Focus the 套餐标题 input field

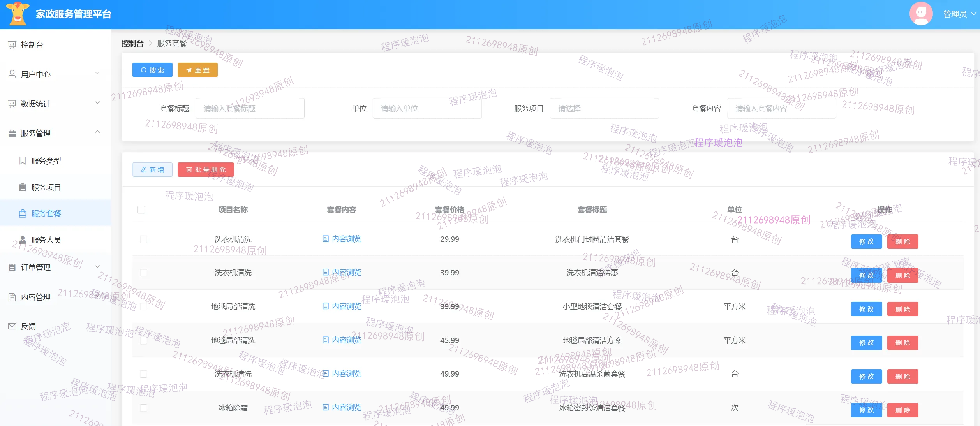pos(250,108)
